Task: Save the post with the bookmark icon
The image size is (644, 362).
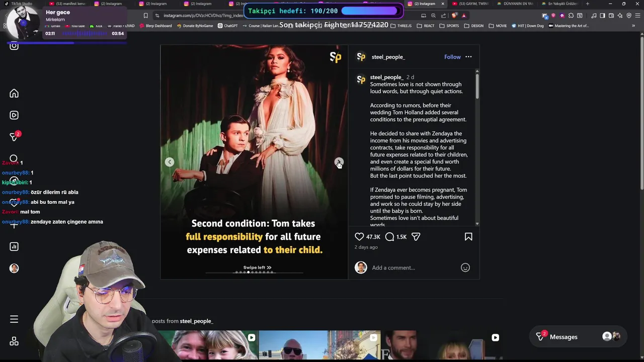Action: 468,237
